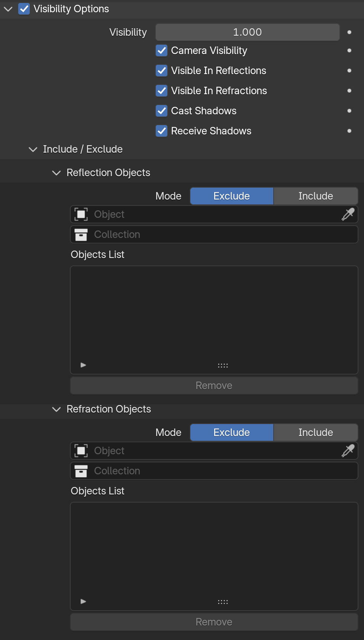Click the eyedropper in Refraction Objects field
The width and height of the screenshot is (364, 640).
click(348, 451)
